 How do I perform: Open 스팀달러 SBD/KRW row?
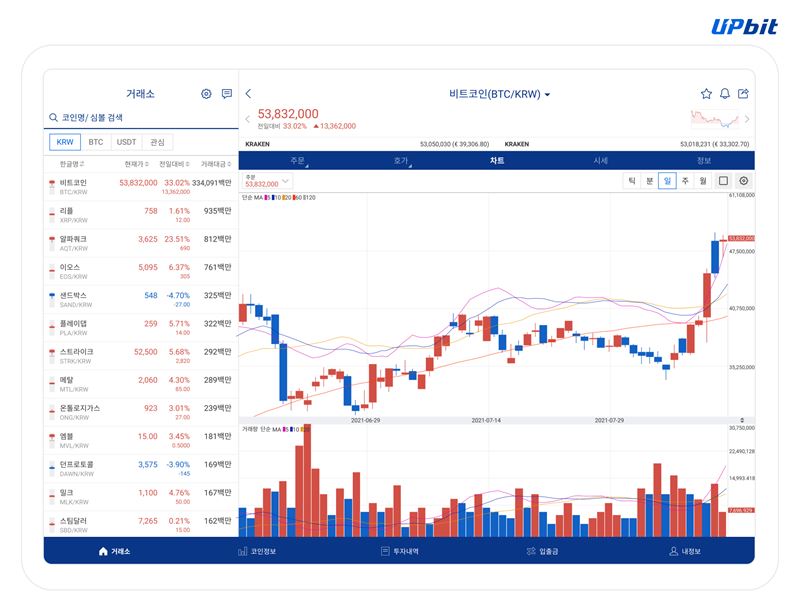141,525
